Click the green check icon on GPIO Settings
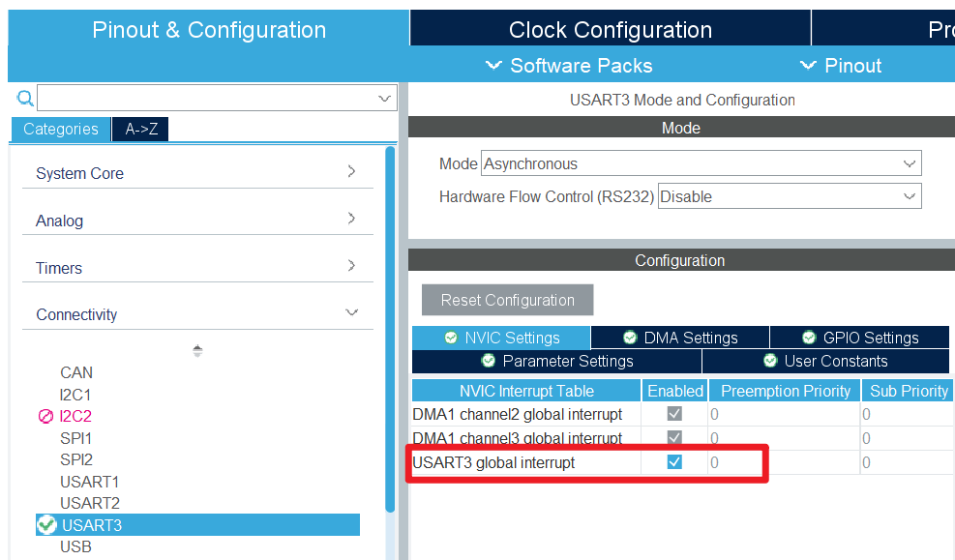 pos(809,338)
